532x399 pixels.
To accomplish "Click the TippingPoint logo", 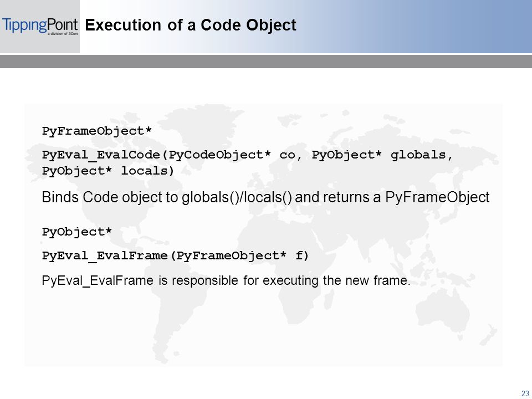I will coord(40,27).
